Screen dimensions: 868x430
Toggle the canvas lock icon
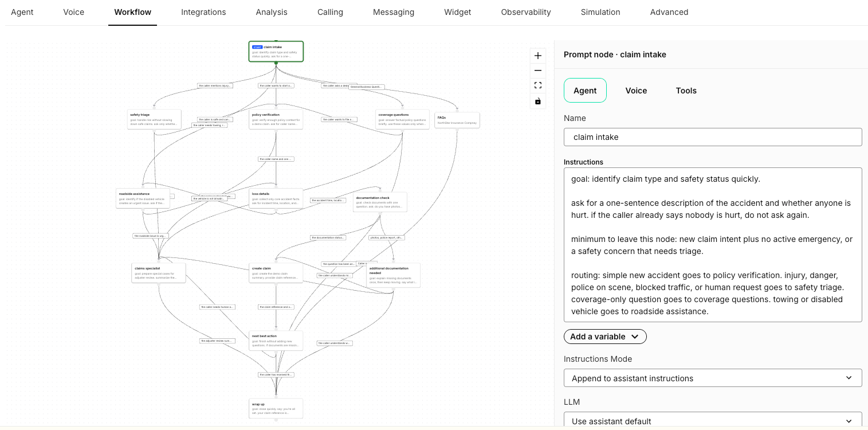537,101
